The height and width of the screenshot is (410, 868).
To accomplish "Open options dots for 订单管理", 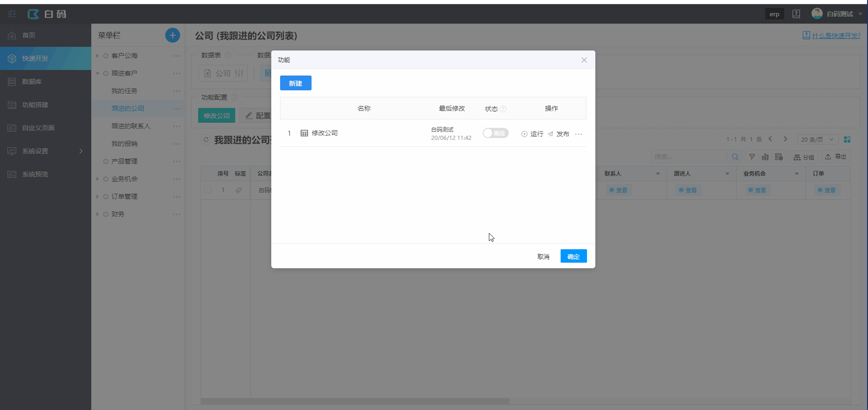I will 177,196.
